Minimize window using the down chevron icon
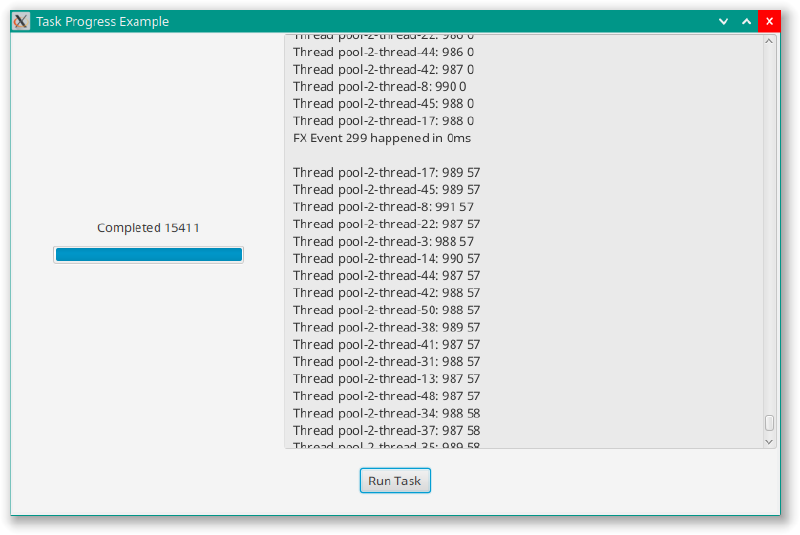This screenshot has height=535, width=800. point(723,21)
